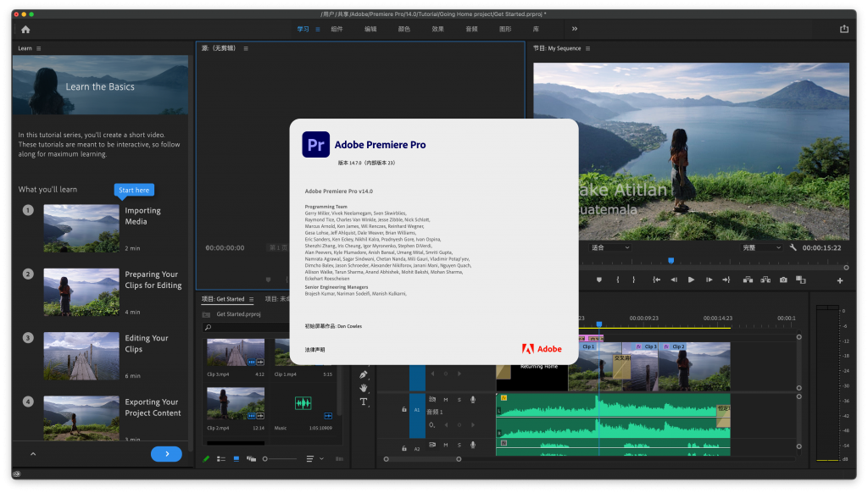The image size is (868, 493).
Task: Switch Project panel to list view
Action: point(221,459)
